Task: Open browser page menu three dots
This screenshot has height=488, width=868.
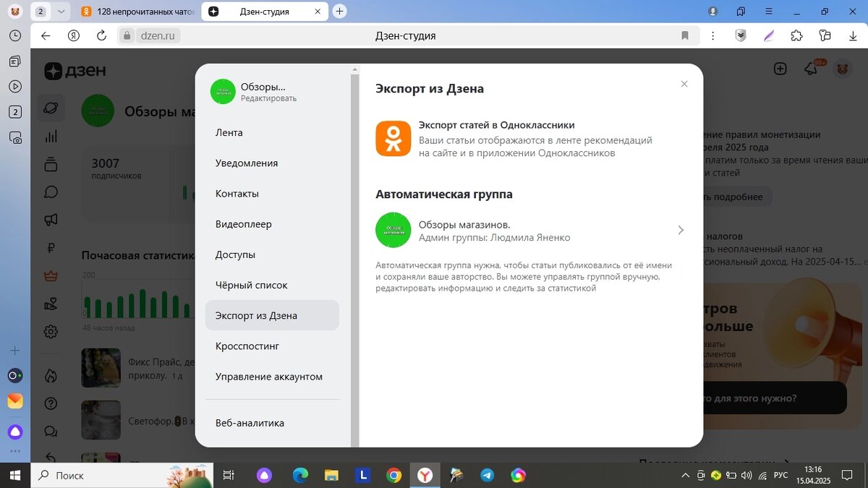Action: pyautogui.click(x=714, y=35)
